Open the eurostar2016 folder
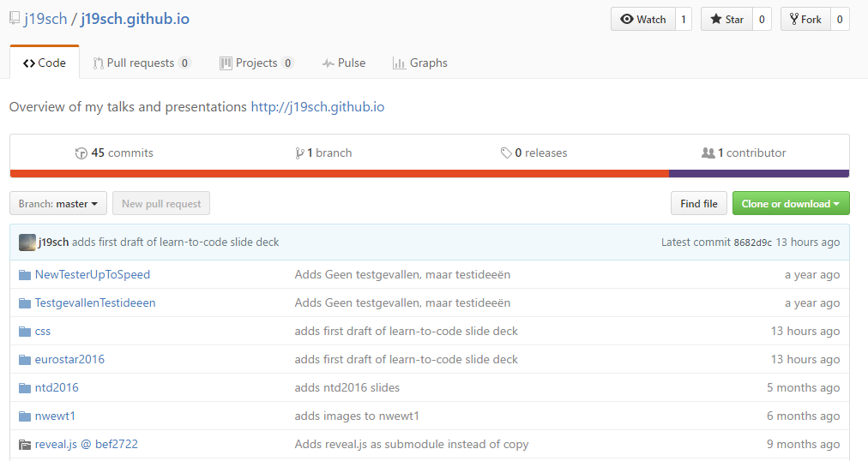The height and width of the screenshot is (461, 868). (x=69, y=359)
